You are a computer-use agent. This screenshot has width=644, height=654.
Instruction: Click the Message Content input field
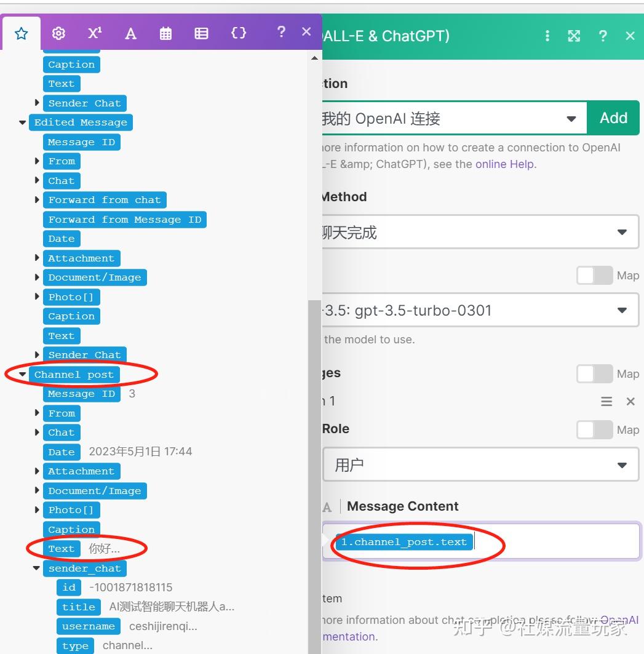tap(482, 541)
